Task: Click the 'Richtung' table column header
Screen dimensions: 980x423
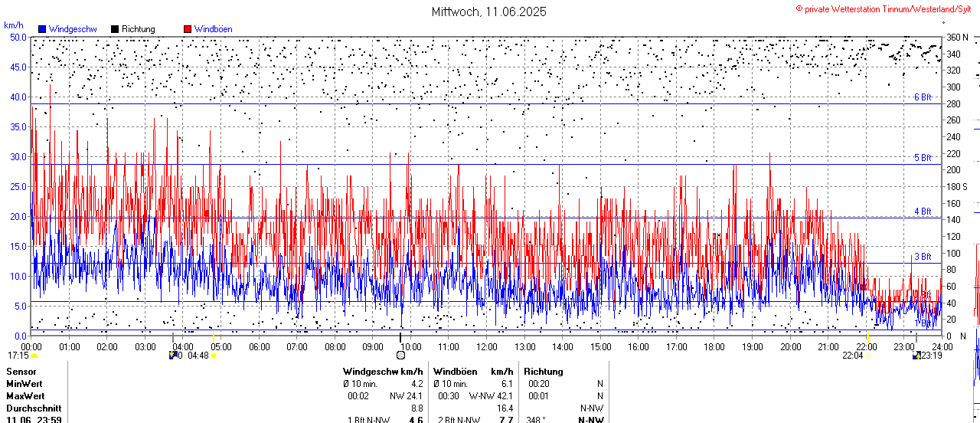Action: [x=544, y=372]
